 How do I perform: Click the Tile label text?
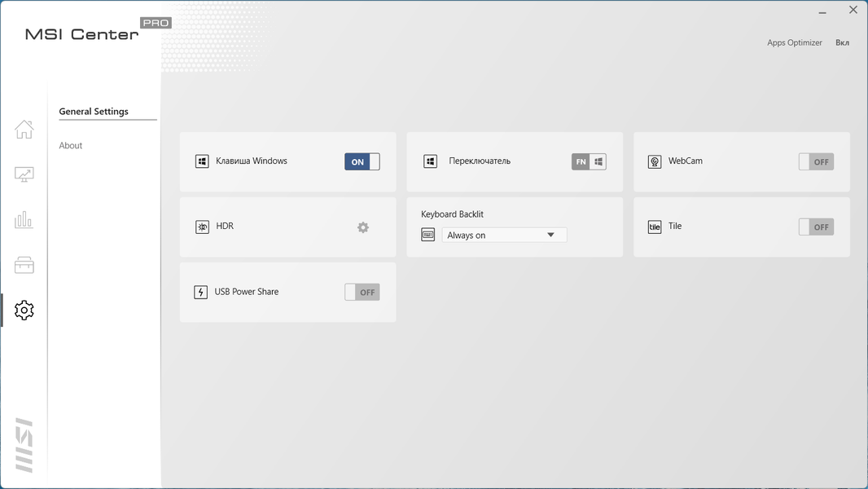coord(675,226)
